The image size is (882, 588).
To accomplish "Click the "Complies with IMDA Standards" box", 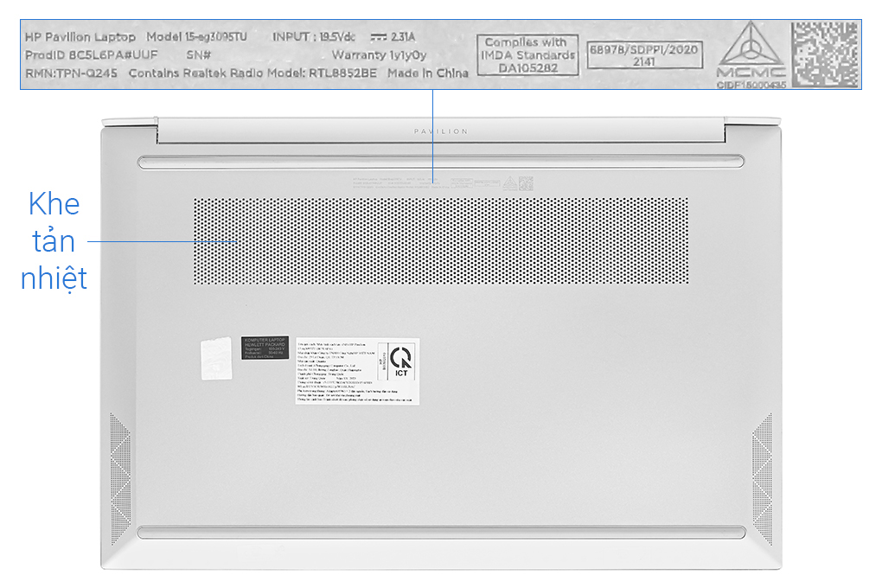I will click(527, 54).
